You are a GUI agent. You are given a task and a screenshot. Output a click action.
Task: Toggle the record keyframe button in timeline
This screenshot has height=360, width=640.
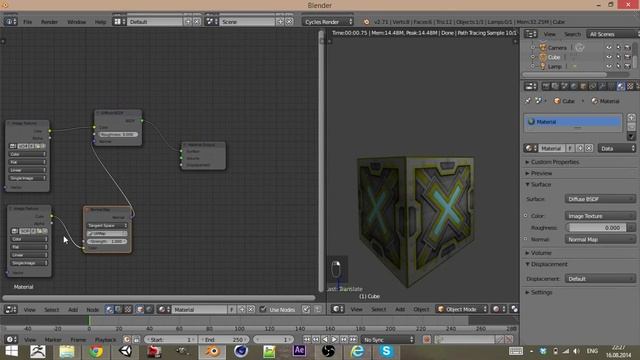coord(427,340)
